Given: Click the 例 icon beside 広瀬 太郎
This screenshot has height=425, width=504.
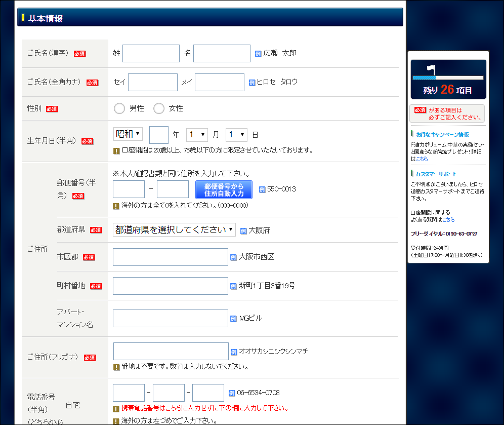Looking at the screenshot, I should (258, 54).
